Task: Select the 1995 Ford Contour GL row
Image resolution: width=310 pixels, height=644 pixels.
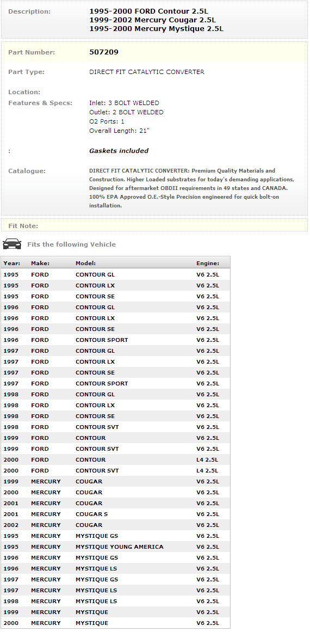Action: coord(116,274)
